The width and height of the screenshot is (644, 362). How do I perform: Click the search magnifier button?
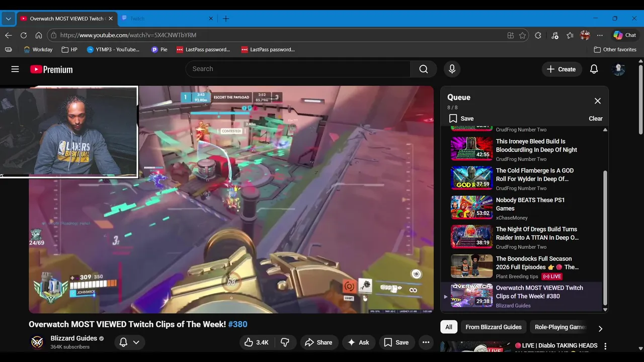424,69
